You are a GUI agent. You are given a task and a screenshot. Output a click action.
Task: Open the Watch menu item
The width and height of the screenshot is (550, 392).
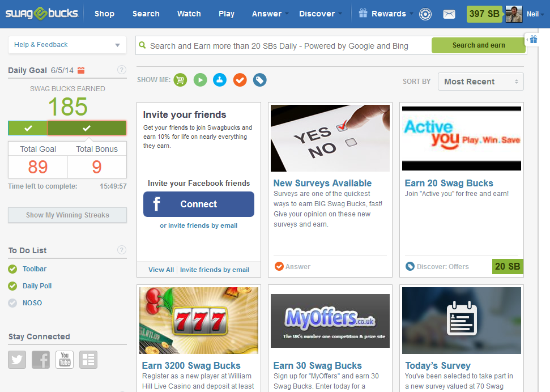point(189,14)
